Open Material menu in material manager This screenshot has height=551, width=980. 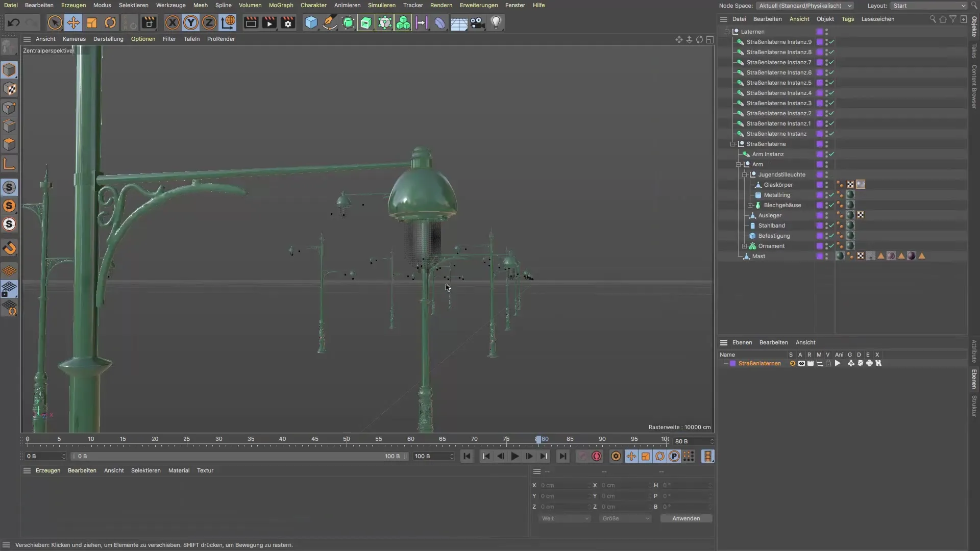pos(179,470)
